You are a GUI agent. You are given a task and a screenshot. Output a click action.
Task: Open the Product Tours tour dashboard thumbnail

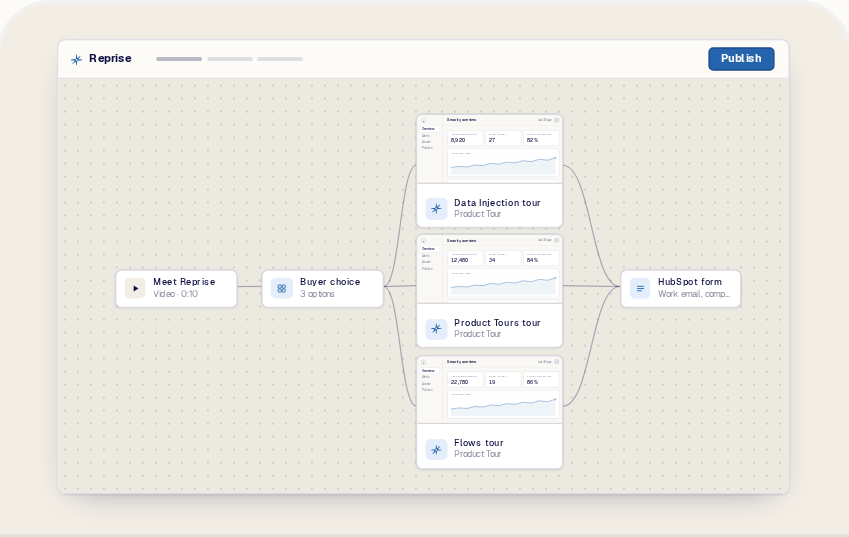coord(489,269)
